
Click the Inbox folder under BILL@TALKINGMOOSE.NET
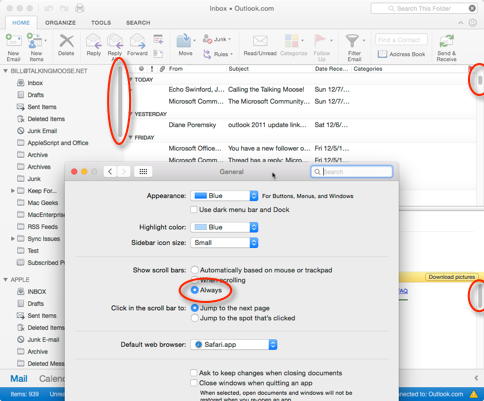35,83
